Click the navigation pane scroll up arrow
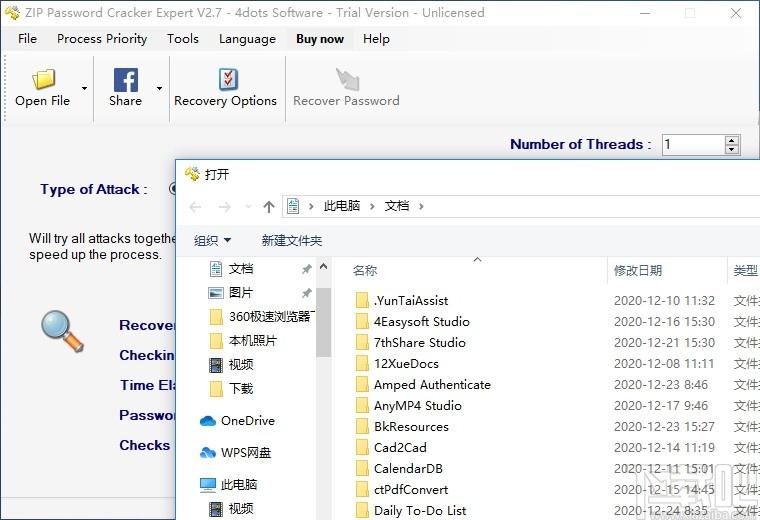Screen dimensions: 760x520 pos(323,266)
